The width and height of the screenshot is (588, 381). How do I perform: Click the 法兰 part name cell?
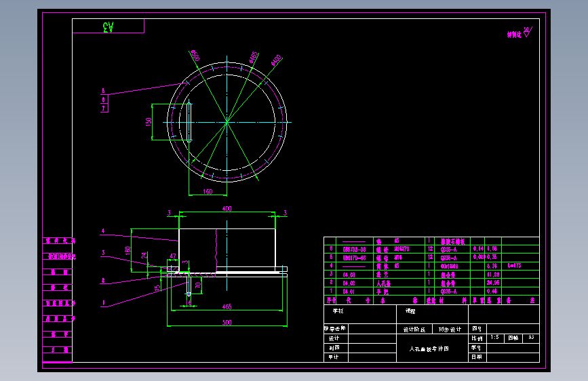click(383, 275)
